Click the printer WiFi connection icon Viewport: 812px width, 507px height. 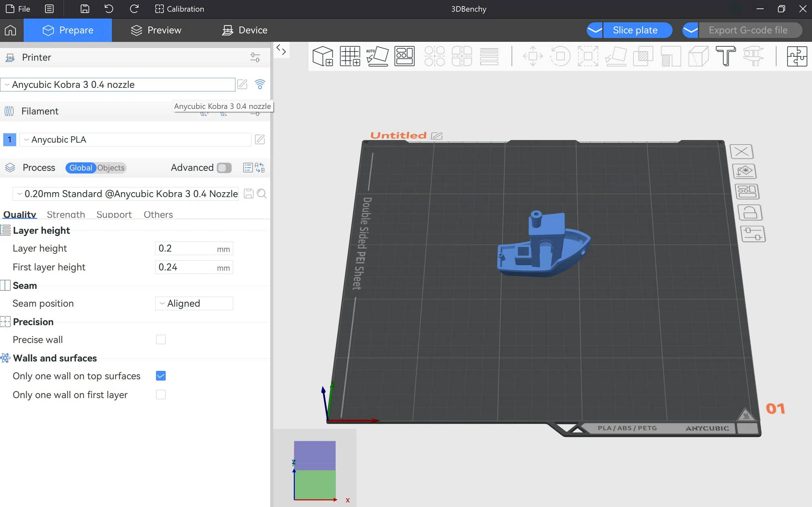tap(260, 84)
